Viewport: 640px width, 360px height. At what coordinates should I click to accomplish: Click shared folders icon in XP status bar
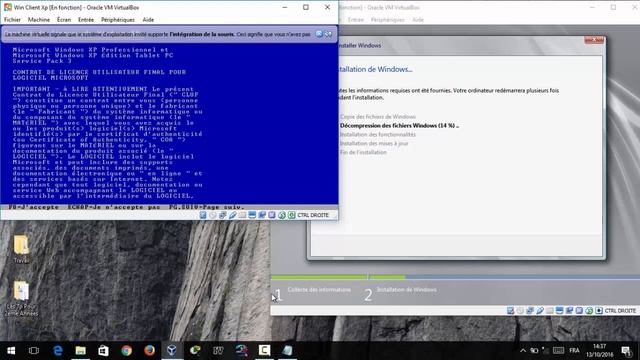click(242, 215)
